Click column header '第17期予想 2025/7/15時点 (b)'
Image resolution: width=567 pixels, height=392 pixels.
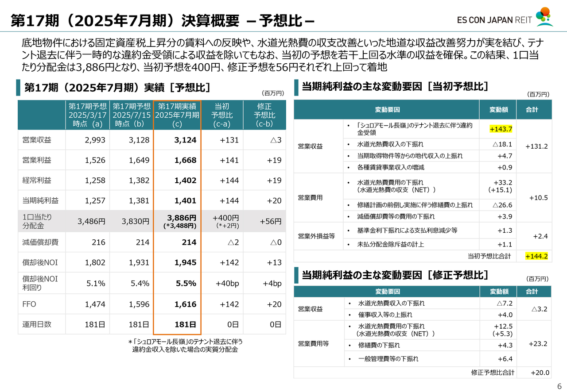131,115
